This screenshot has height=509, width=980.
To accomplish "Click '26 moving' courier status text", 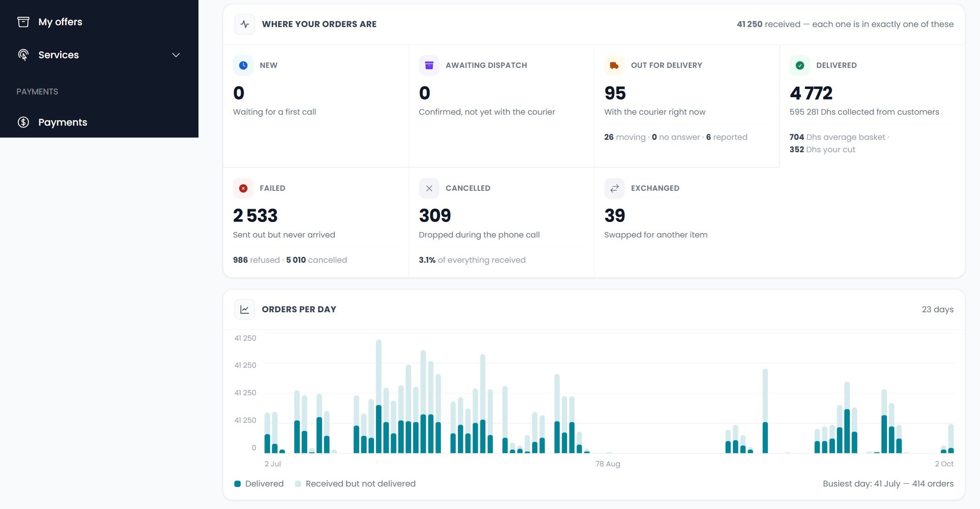I will [x=625, y=137].
